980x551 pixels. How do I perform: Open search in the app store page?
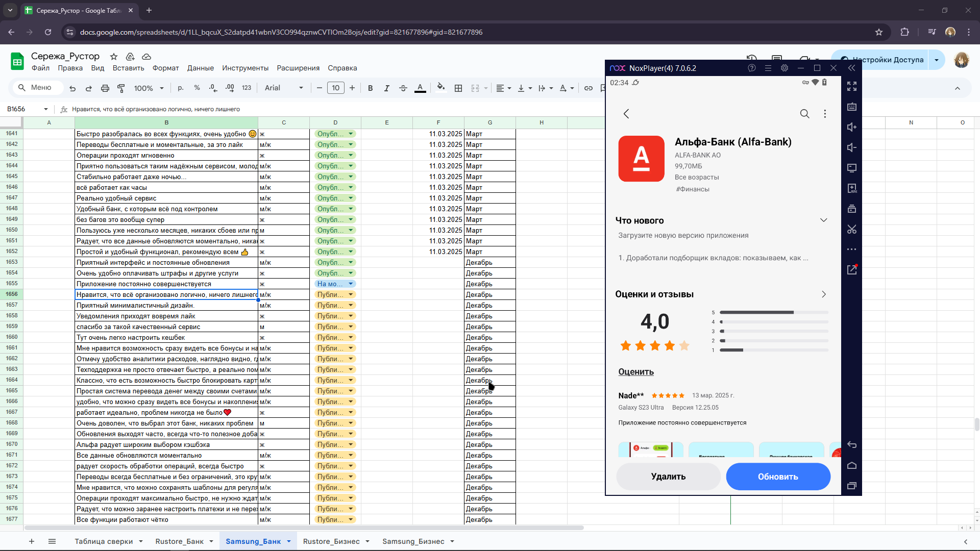click(x=804, y=114)
